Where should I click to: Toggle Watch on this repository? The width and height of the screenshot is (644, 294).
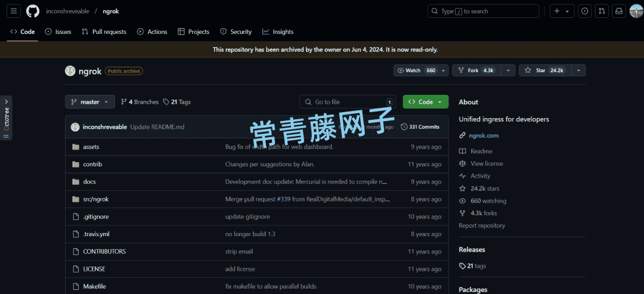(x=416, y=70)
